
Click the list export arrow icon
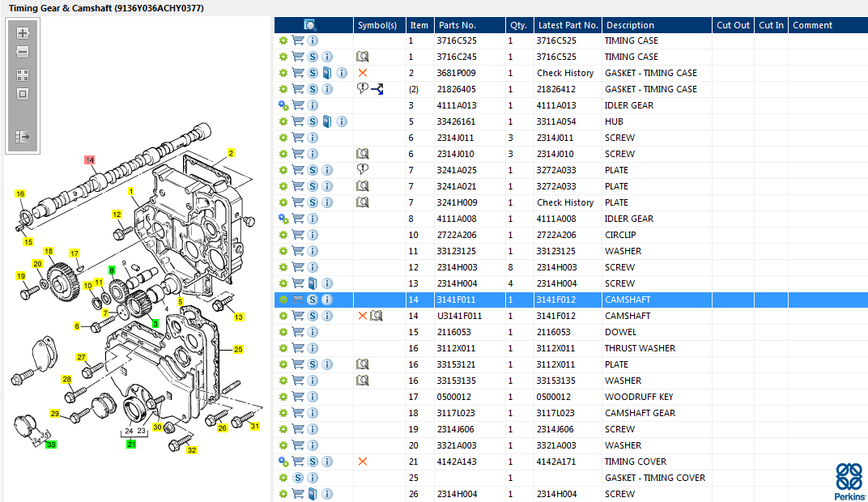[x=23, y=137]
